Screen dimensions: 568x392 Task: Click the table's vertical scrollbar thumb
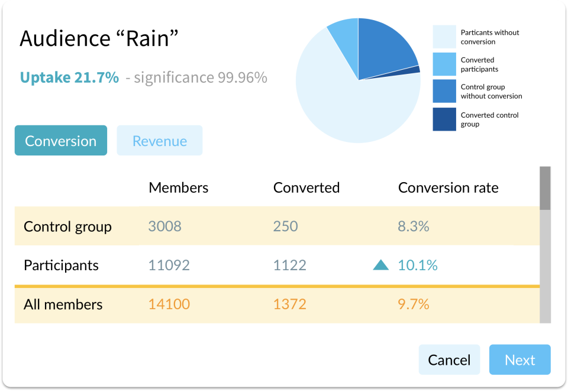click(x=545, y=189)
